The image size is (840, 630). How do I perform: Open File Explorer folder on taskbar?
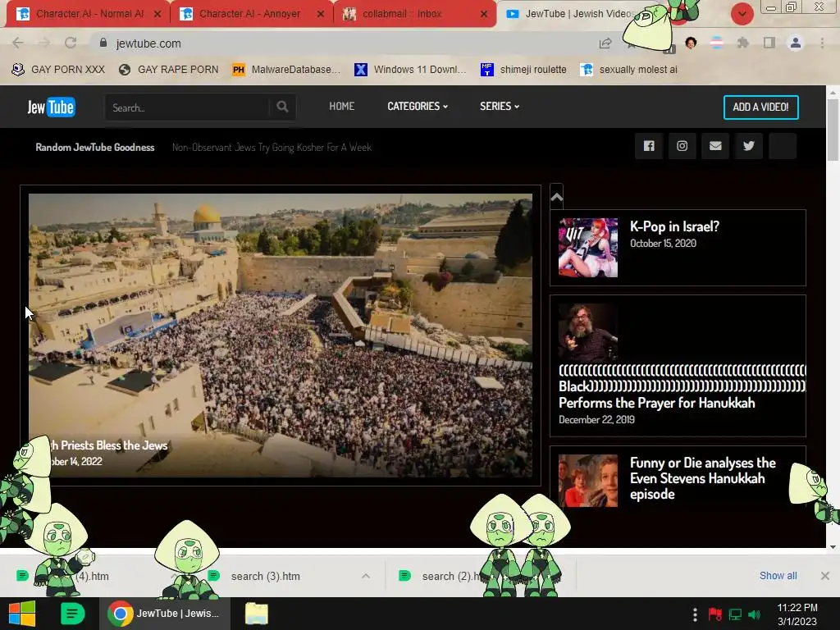[256, 614]
